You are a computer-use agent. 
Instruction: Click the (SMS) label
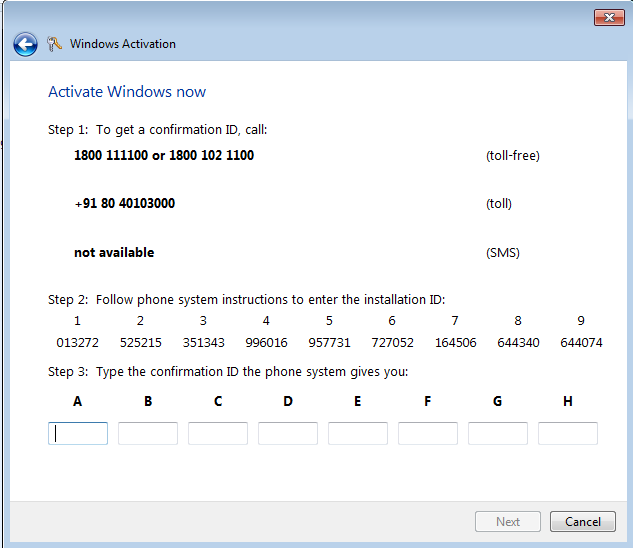click(503, 253)
